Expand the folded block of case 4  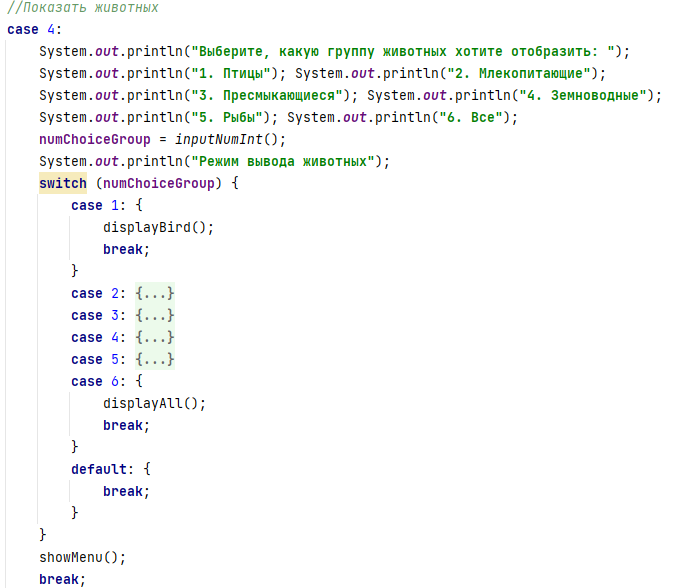pos(155,337)
